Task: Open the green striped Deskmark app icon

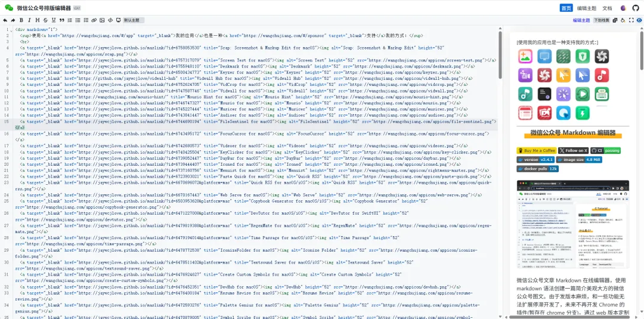Action: (x=563, y=56)
